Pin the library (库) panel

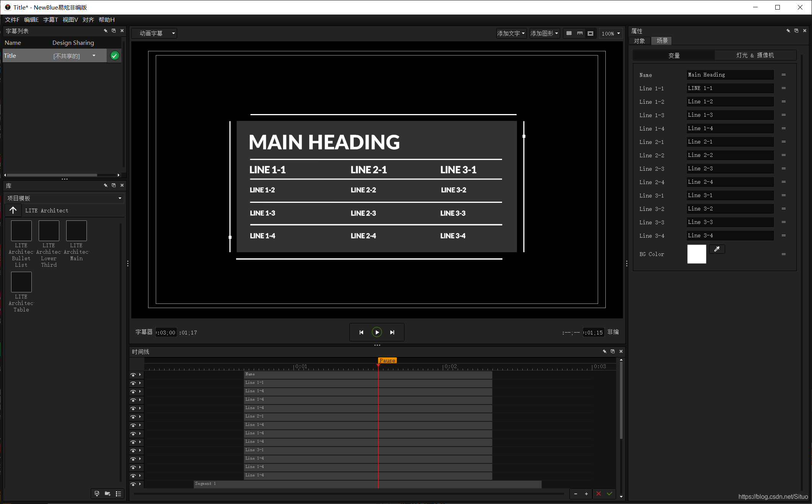106,185
